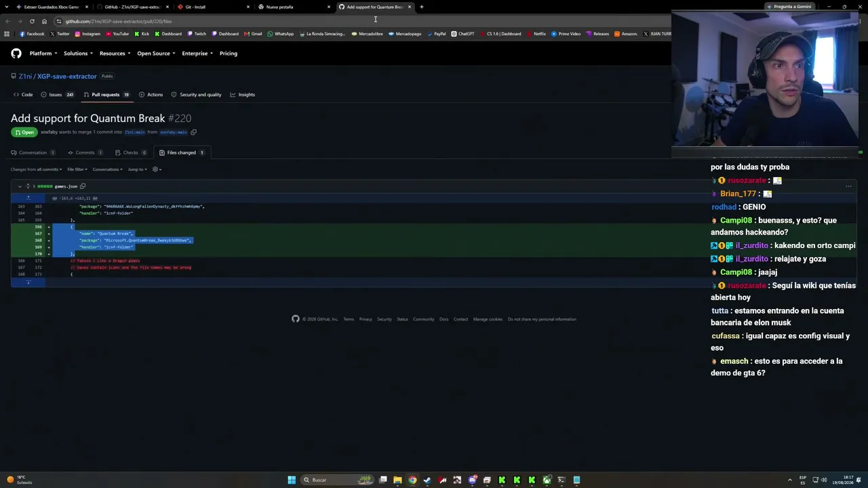Switch to the Issues tab
The height and width of the screenshot is (488, 868).
point(58,95)
